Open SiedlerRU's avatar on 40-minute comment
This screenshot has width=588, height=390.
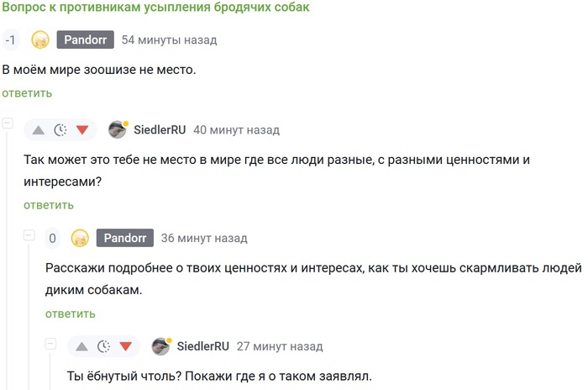pyautogui.click(x=118, y=129)
